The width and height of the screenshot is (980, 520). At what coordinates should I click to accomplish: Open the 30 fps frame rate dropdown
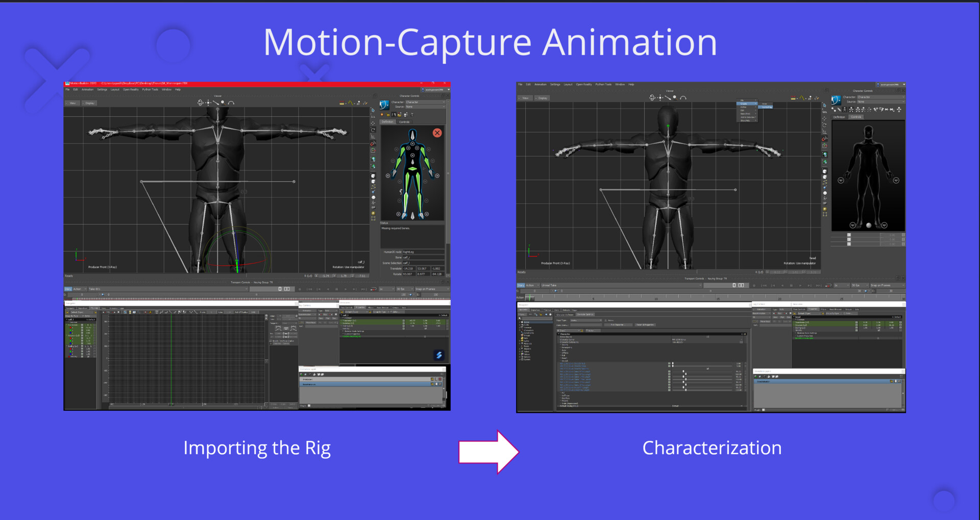pos(403,289)
